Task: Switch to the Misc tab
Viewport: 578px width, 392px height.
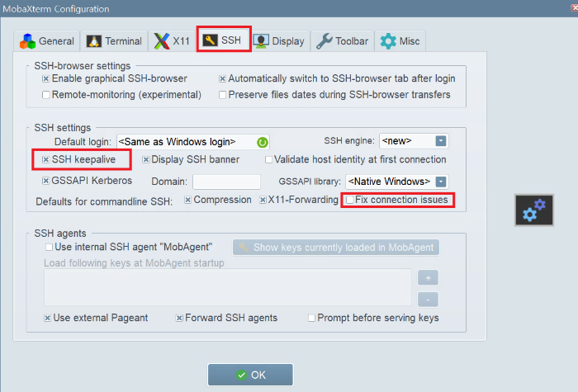Action: [x=400, y=41]
